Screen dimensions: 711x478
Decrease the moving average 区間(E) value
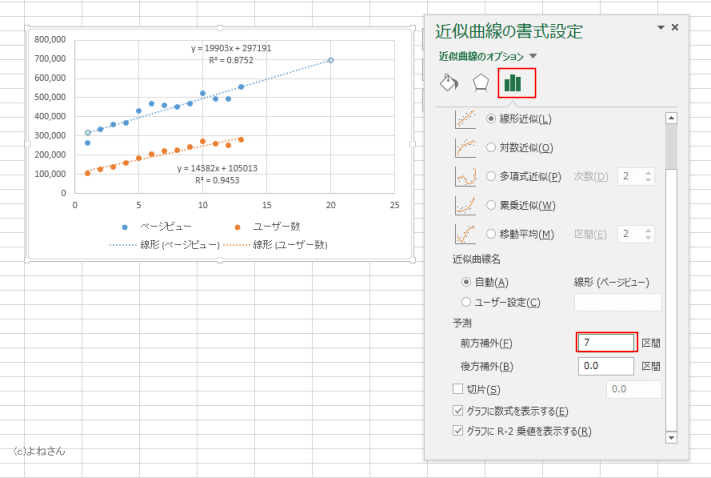point(648,238)
